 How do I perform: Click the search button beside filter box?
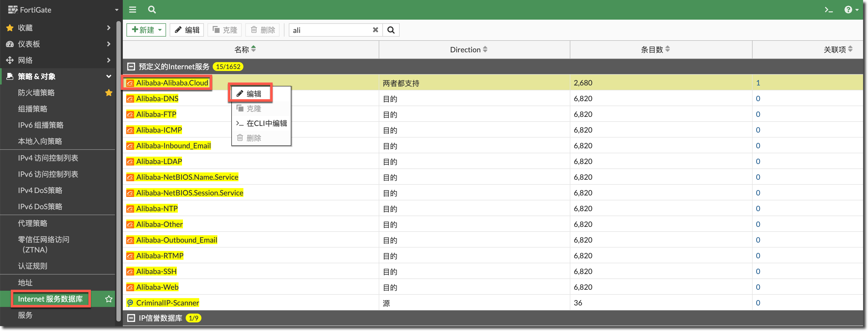[391, 30]
